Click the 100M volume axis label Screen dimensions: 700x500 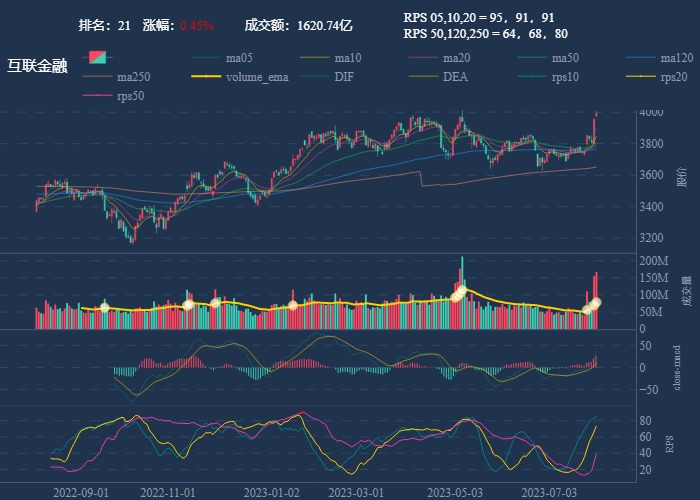point(654,295)
